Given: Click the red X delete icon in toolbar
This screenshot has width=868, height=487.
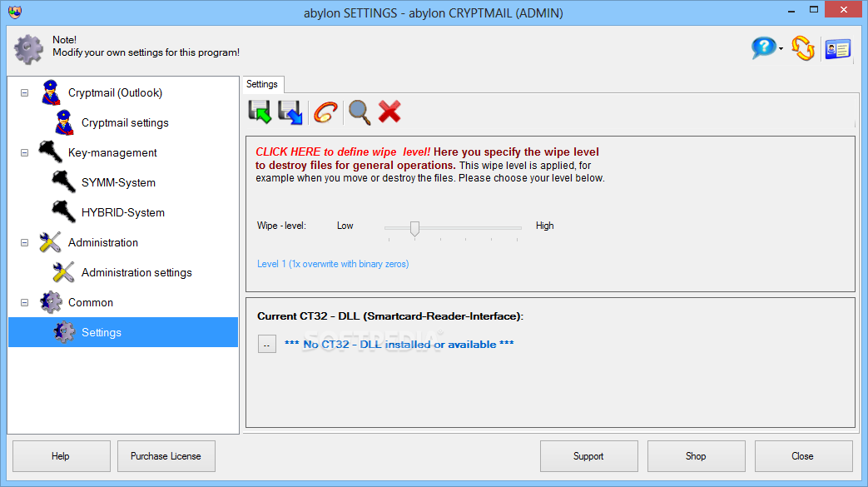Looking at the screenshot, I should click(389, 112).
